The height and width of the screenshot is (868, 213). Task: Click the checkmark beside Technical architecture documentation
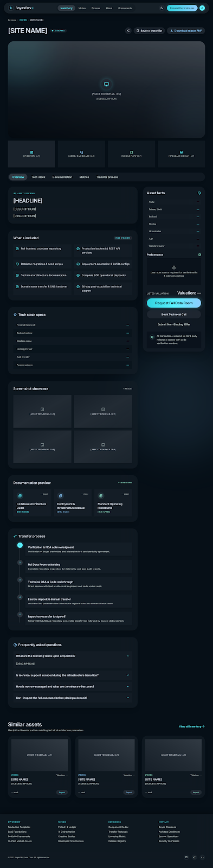[x=17, y=275]
